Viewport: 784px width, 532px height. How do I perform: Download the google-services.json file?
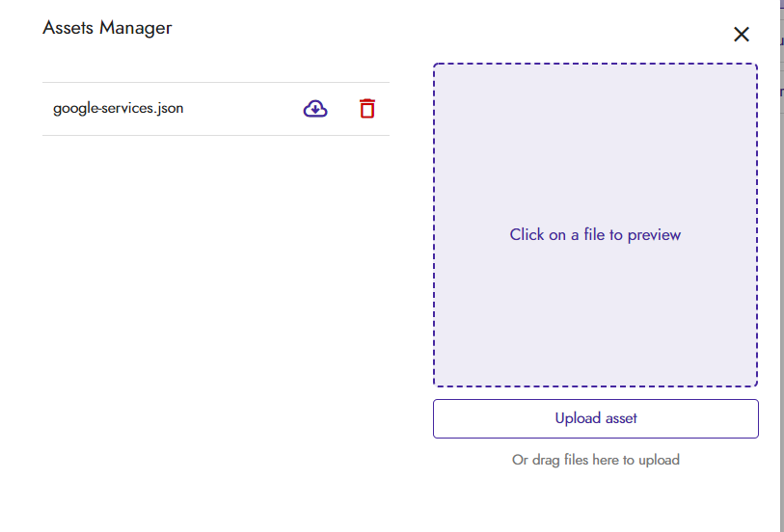click(x=315, y=108)
